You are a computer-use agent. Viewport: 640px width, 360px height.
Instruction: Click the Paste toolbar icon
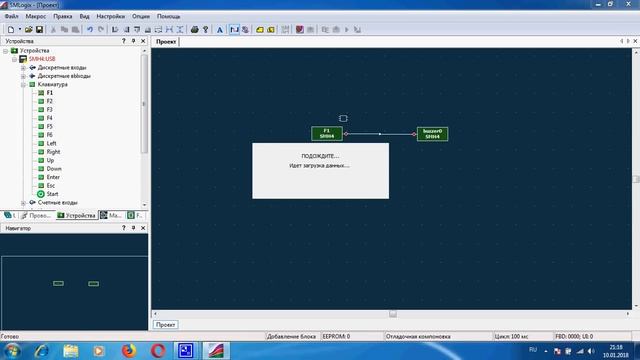[x=75, y=29]
